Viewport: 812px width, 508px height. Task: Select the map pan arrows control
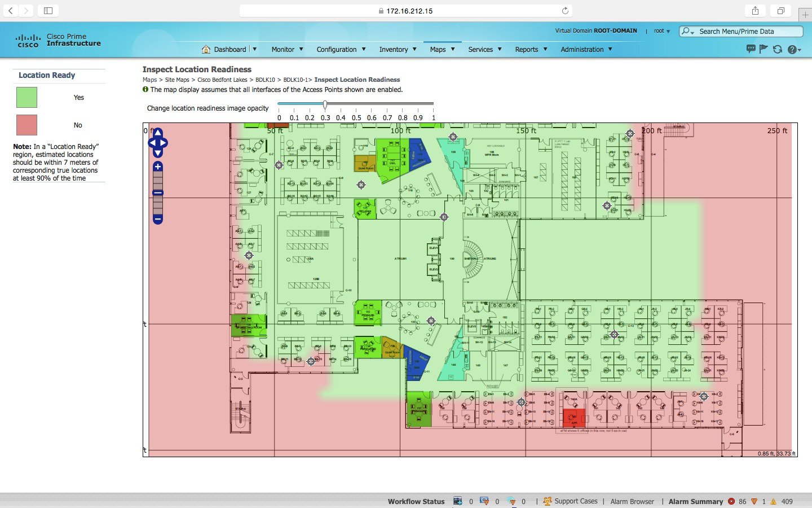click(157, 143)
